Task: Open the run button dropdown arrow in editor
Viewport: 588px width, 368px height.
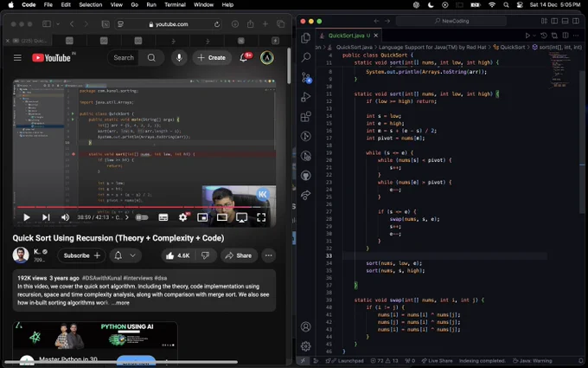Action: coord(534,36)
